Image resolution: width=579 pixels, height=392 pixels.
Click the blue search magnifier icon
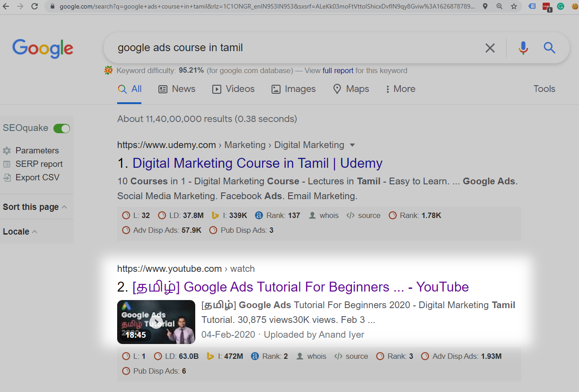[x=549, y=48]
